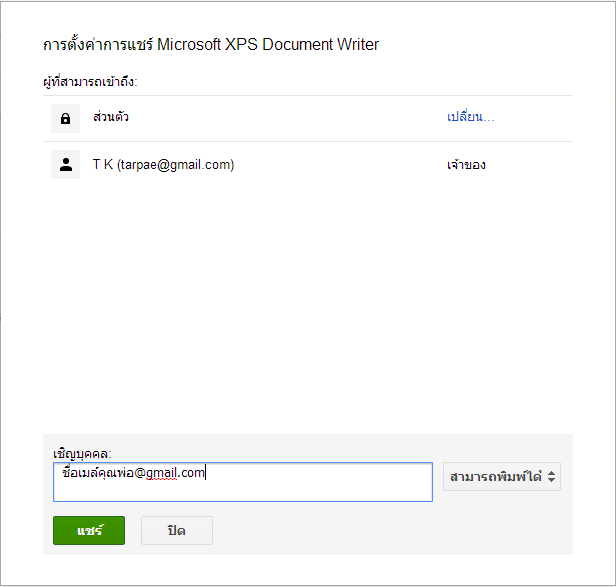Viewport: 616px width, 587px height.
Task: Click the ปิด button to close dialog
Action: [x=177, y=530]
